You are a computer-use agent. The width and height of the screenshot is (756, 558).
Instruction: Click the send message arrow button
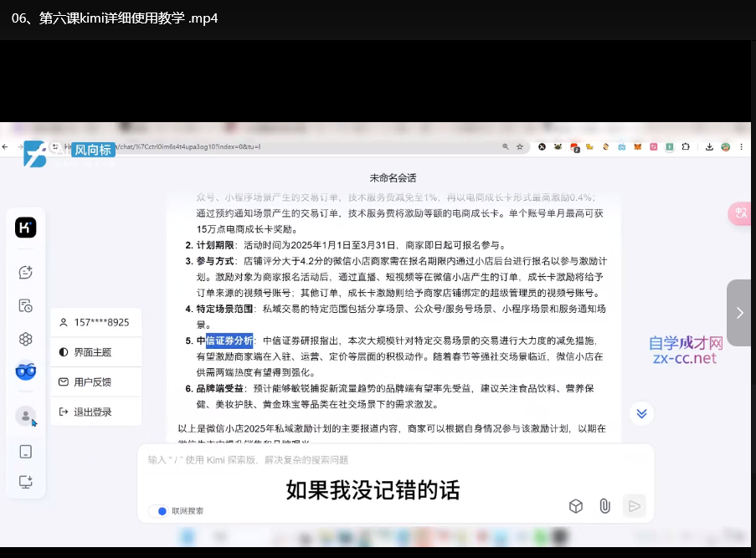pyautogui.click(x=634, y=506)
